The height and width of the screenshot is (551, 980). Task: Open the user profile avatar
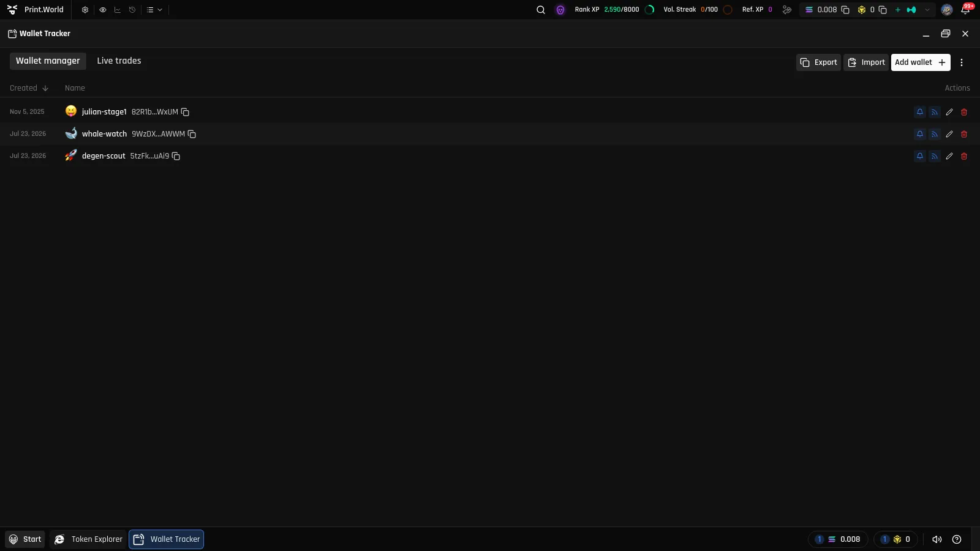[x=947, y=10]
